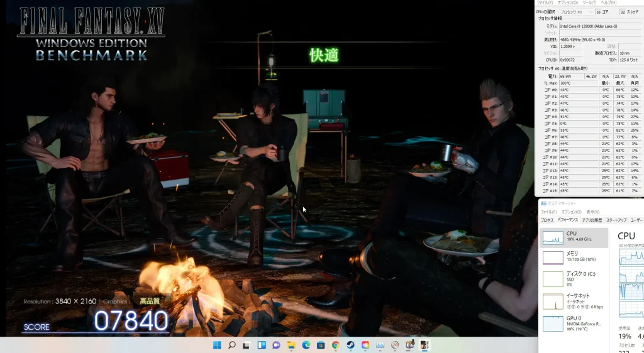Click the green 快適 rating text
The height and width of the screenshot is (353, 644).
[324, 55]
